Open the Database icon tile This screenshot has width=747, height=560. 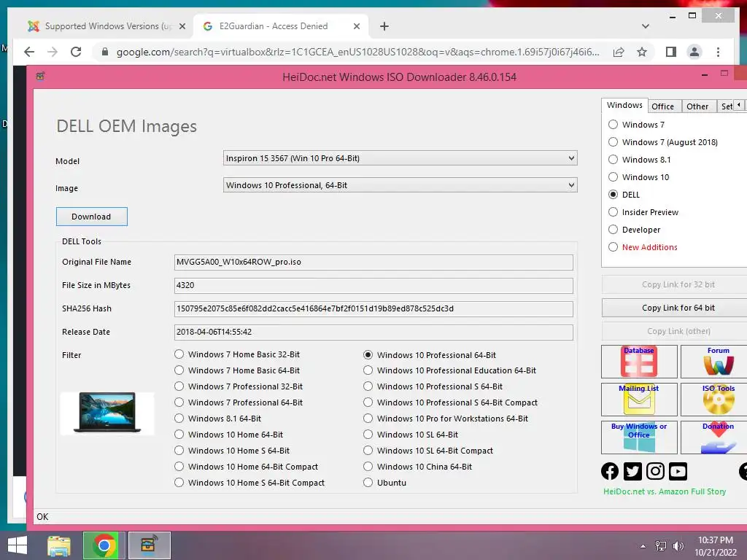[639, 362]
